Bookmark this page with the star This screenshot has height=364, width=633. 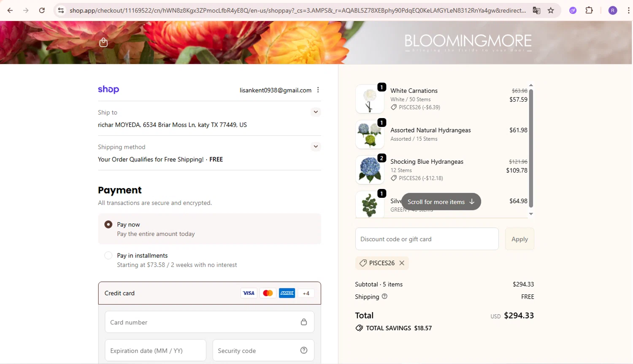click(x=551, y=11)
